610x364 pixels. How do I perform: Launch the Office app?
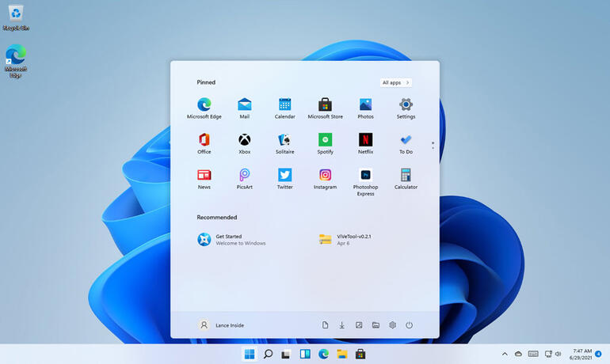[204, 143]
